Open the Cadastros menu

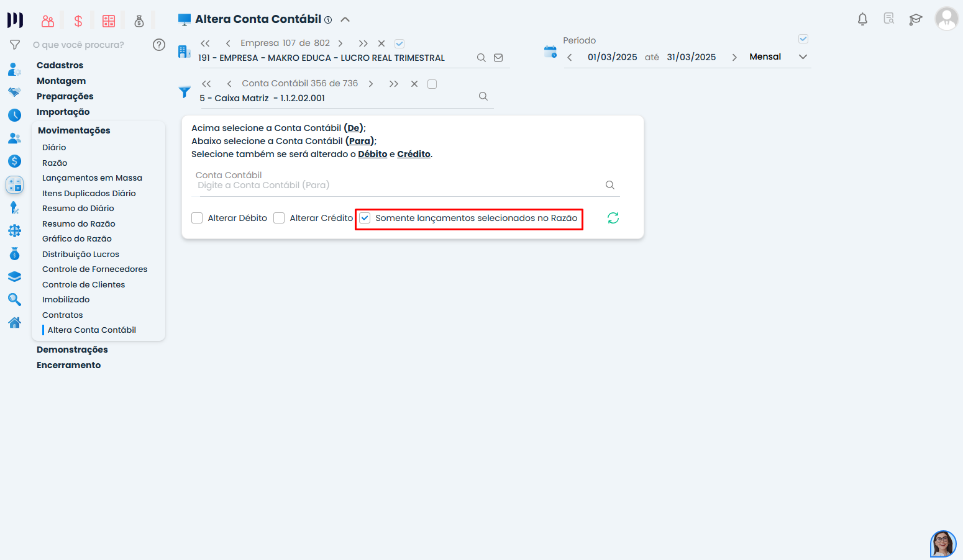tap(60, 65)
